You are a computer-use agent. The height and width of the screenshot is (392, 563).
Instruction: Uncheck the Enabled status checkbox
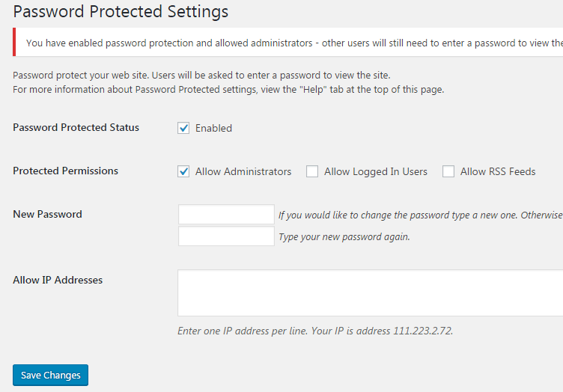pos(183,128)
